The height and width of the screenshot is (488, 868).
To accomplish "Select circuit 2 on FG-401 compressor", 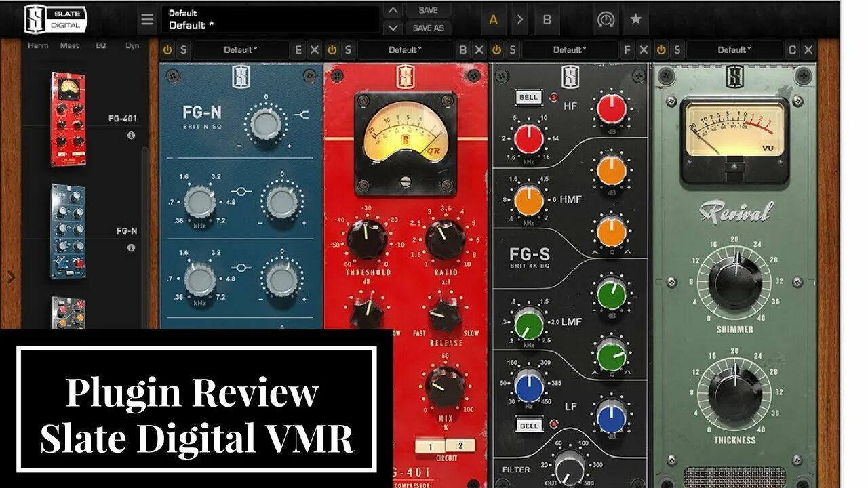I will click(x=460, y=445).
